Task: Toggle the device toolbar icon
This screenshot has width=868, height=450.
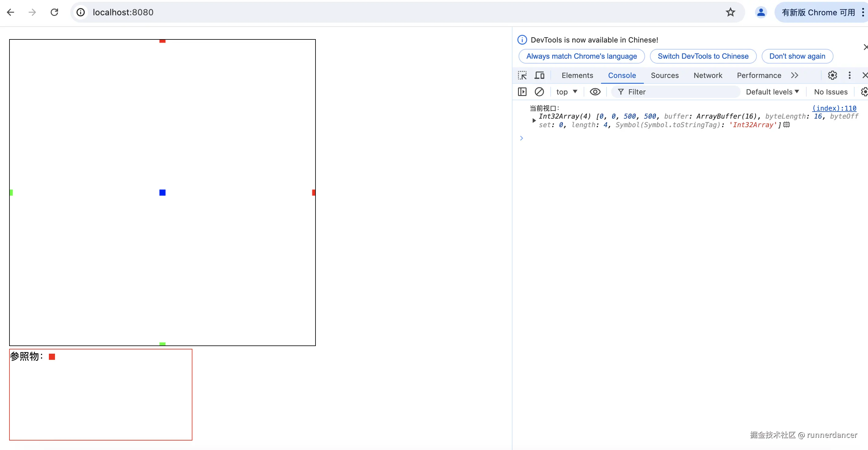Action: pos(539,75)
